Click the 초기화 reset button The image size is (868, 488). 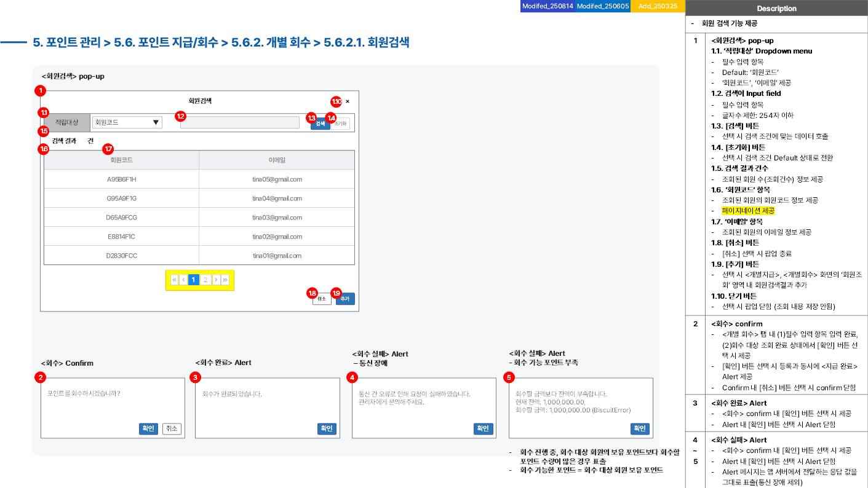click(341, 124)
